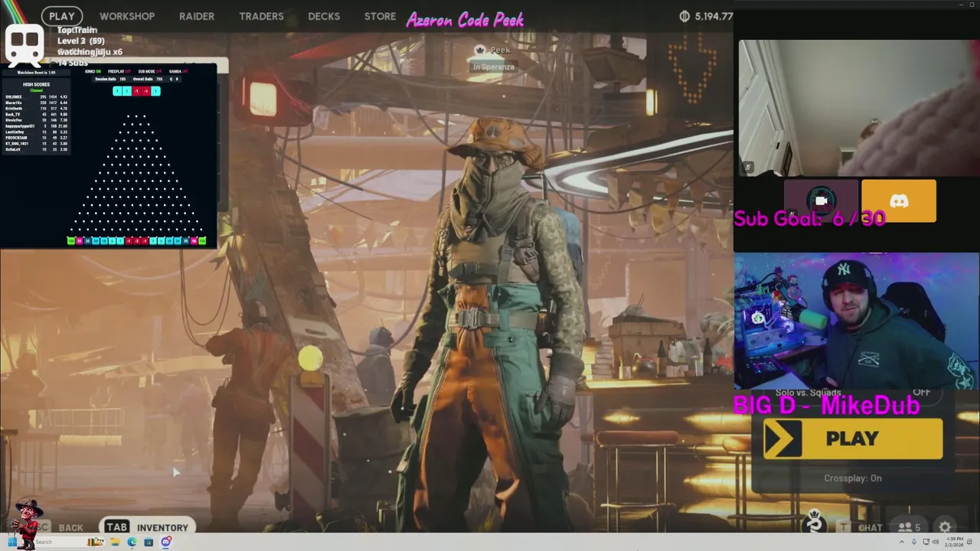Toggle the FREEPLAY OFF indicator
This screenshot has height=551, width=980.
(x=119, y=71)
